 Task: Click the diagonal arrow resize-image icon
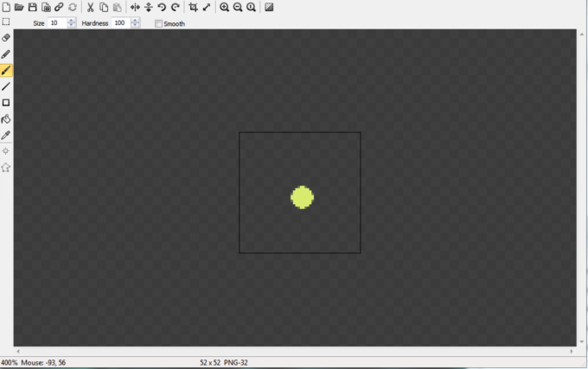pos(207,7)
